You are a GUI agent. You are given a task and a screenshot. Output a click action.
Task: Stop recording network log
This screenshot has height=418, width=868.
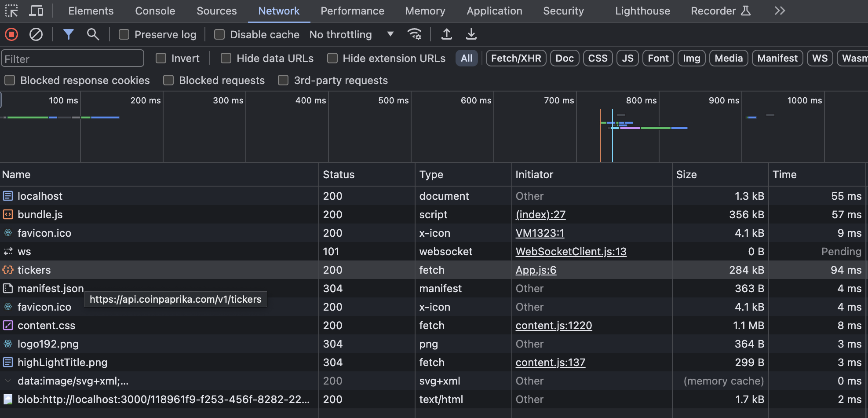pos(11,34)
